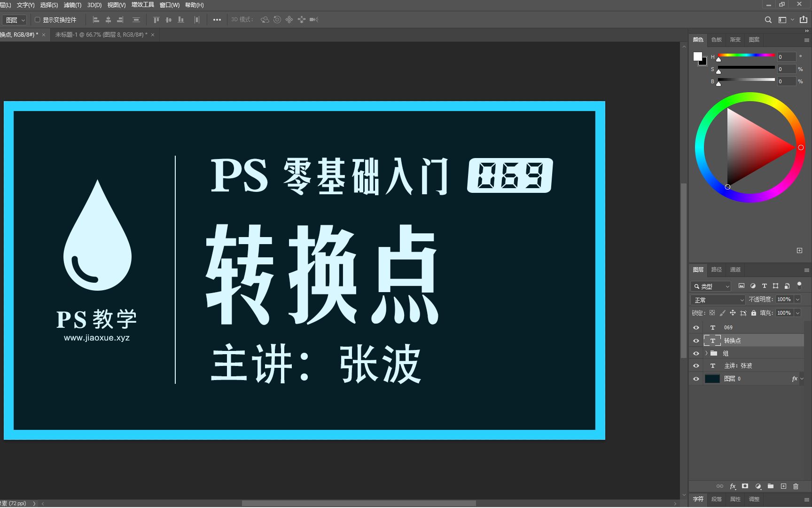Open the 图层 auto-select dropdown in options bar
812x508 pixels.
14,20
